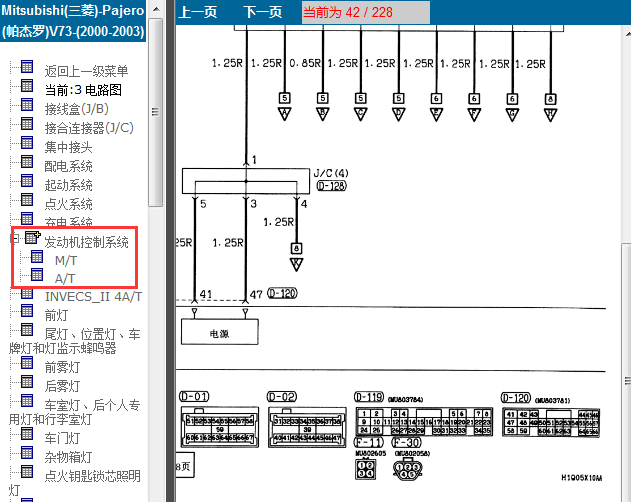The image size is (631, 502).
Task: Click the D-120 connector pinout at bottom
Action: point(551,422)
